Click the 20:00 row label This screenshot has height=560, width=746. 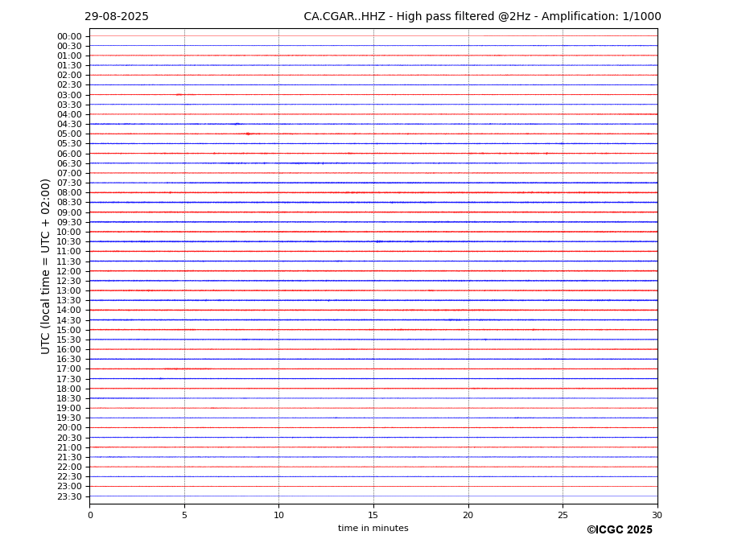click(69, 428)
